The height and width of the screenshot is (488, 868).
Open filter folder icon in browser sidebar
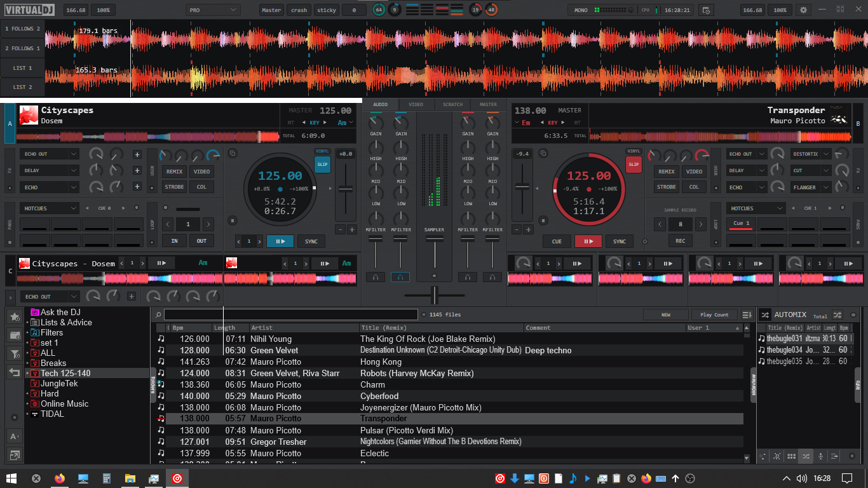pos(14,353)
